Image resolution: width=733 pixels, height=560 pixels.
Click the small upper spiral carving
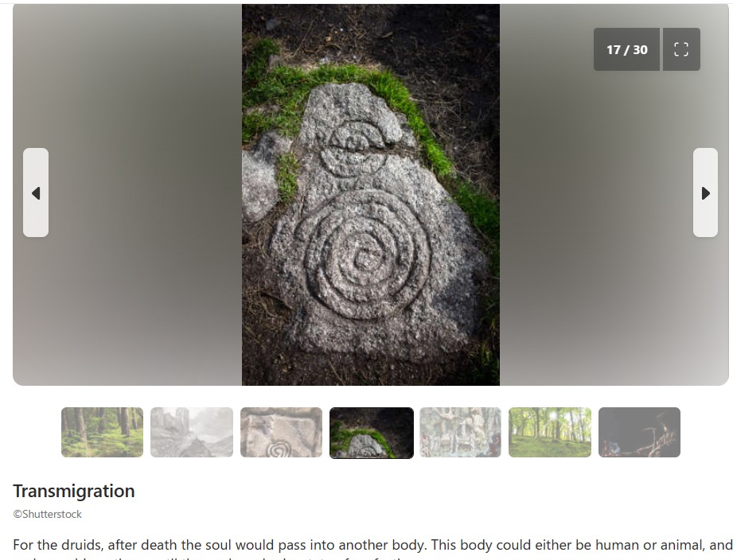point(353,149)
